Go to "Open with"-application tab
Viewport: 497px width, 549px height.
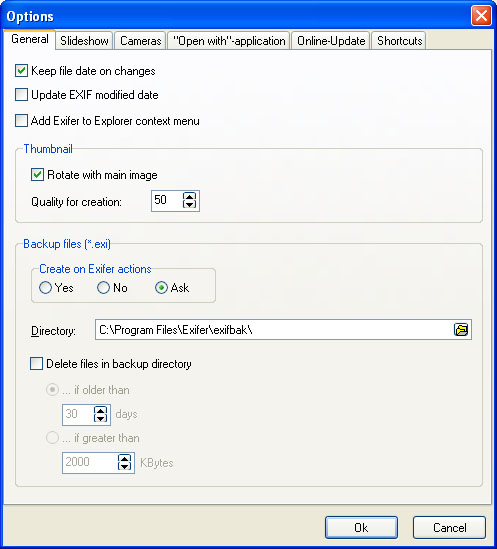(x=229, y=41)
